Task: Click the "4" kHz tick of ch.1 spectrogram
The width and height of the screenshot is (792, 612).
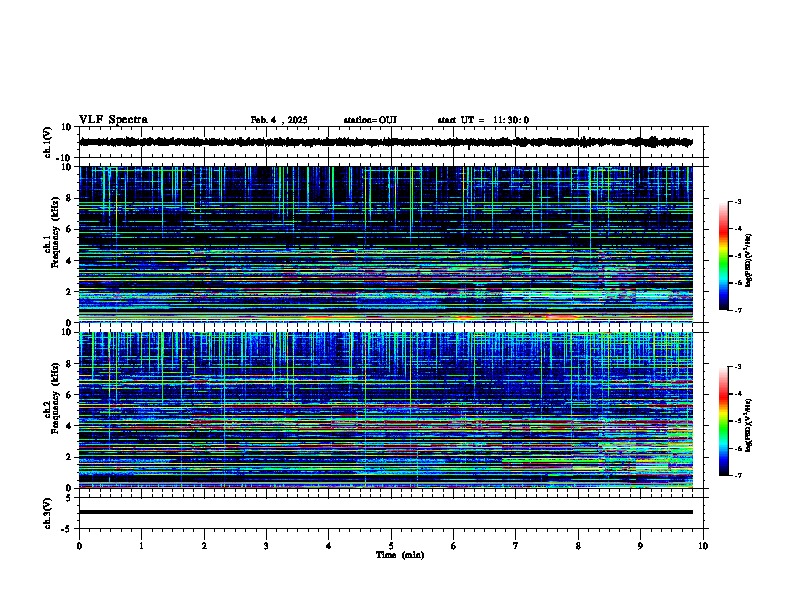Action: [x=69, y=261]
